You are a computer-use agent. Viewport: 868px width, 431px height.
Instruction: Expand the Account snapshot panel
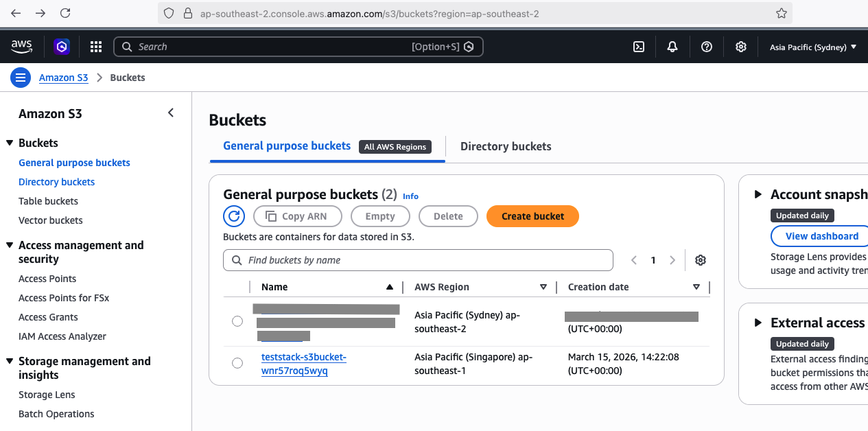(x=758, y=194)
